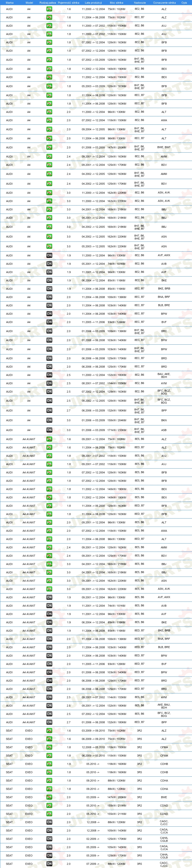Viewport: 192px width, 868px height.
Task: Click '8ED, B7' body in A4 Avant BVF row
Action: point(140,664)
